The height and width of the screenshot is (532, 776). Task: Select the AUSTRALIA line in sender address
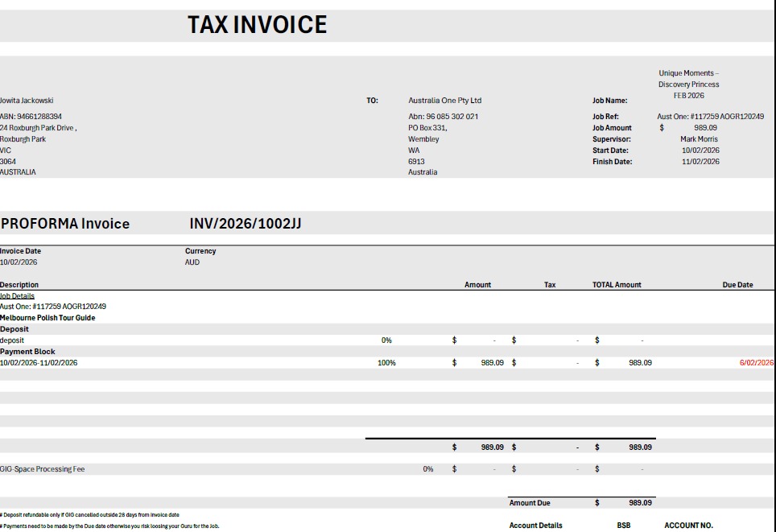pos(18,172)
